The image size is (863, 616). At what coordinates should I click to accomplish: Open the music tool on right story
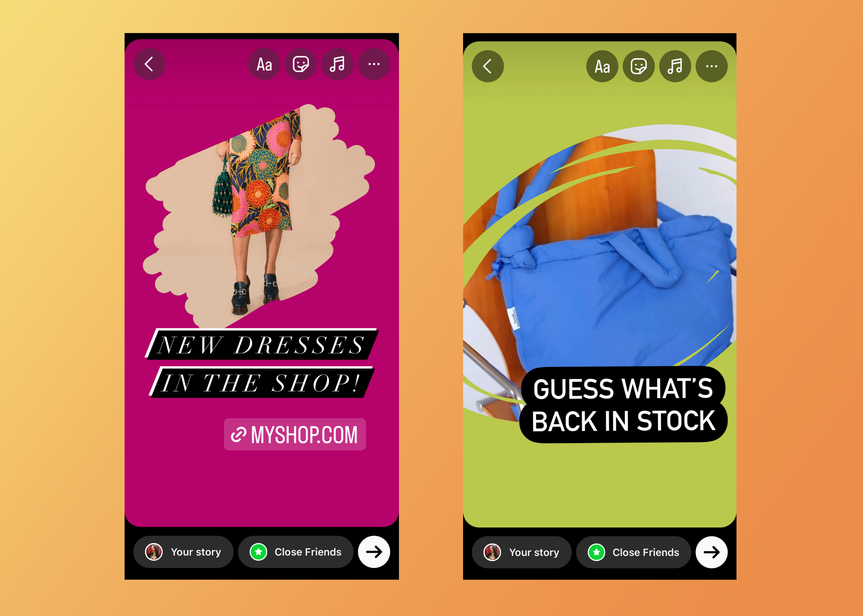[675, 65]
